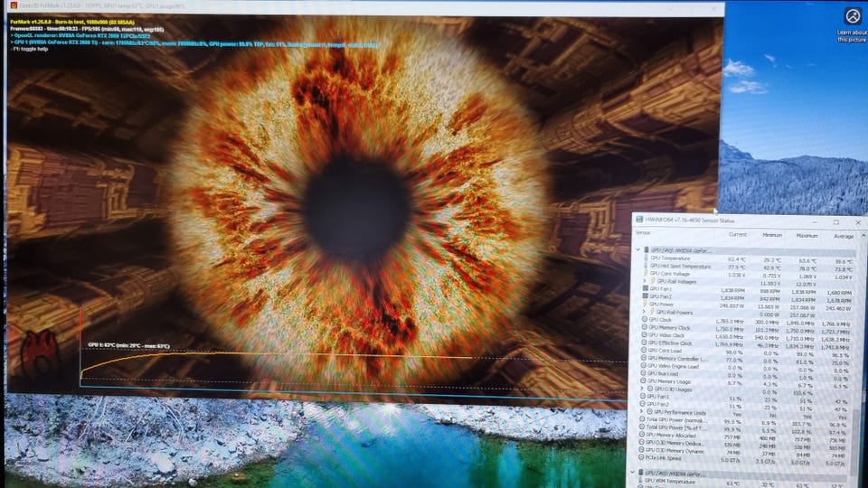868x488 pixels.
Task: Click the Current column header
Action: point(738,235)
